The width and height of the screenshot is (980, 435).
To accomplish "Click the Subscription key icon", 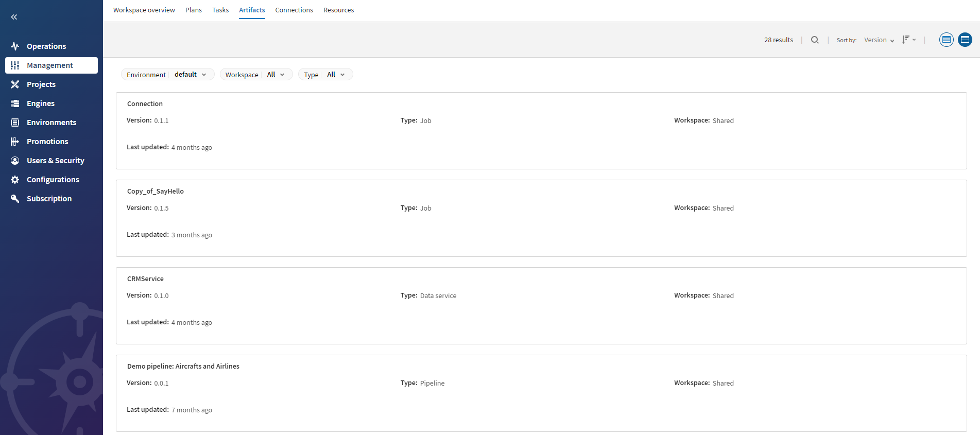I will click(15, 199).
